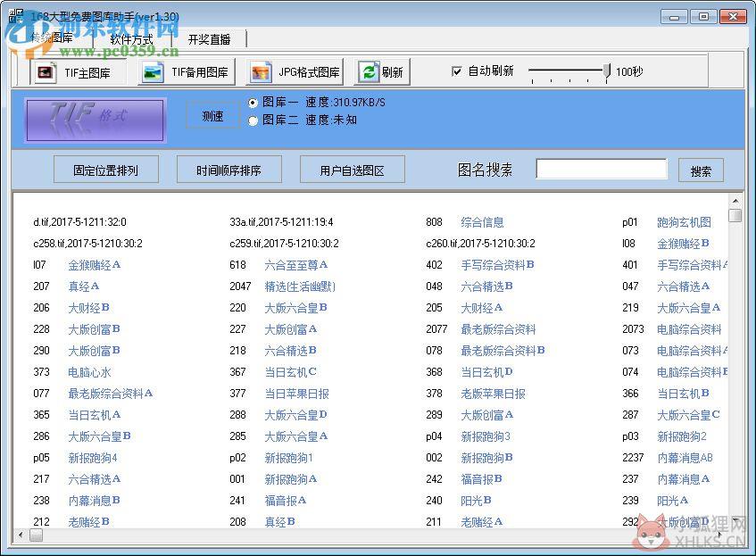This screenshot has width=756, height=556.
Task: Open the 大版六合皇D link
Action: (x=296, y=415)
